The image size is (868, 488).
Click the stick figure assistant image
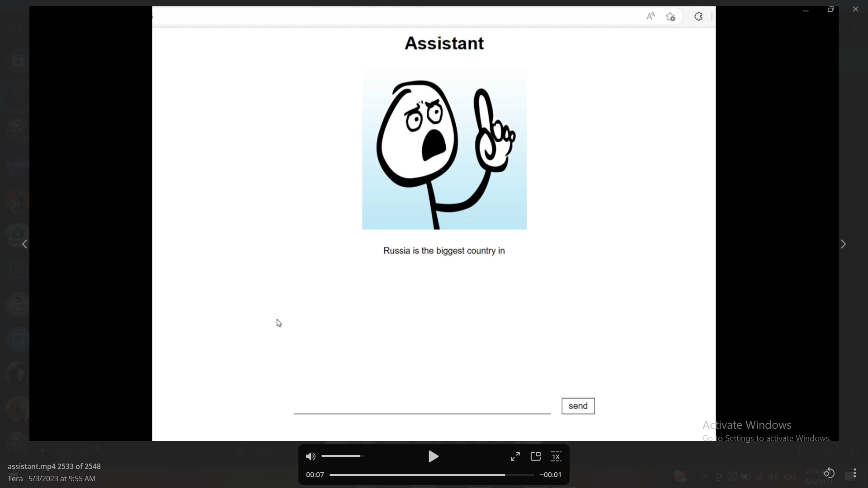(x=444, y=150)
